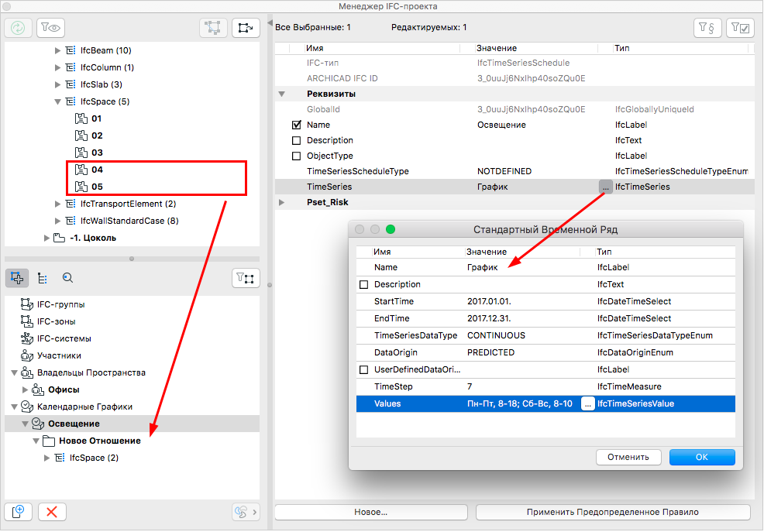Viewport: 764px width, 532px height.
Task: Expand the Pset_Risk property set
Action: (281, 202)
